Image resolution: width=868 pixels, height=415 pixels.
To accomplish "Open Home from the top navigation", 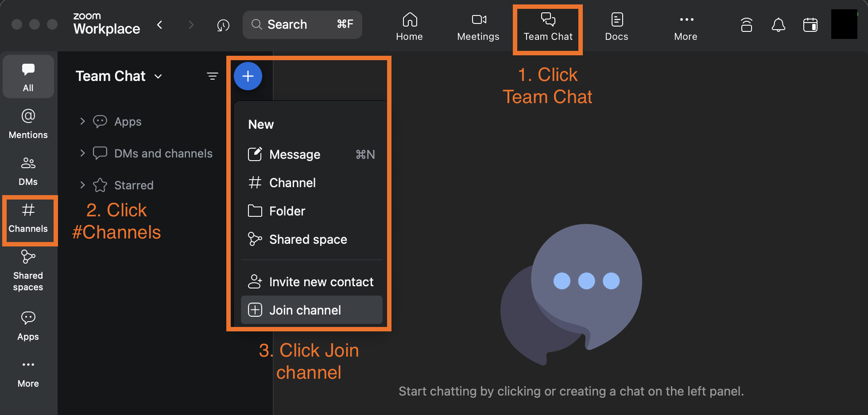I will (409, 26).
